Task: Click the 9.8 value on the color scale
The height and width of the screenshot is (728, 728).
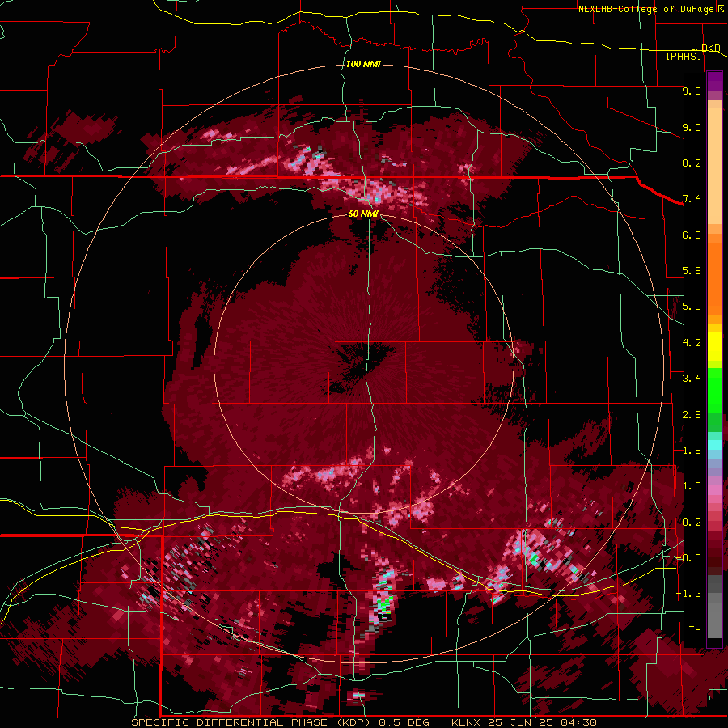Action: [692, 91]
